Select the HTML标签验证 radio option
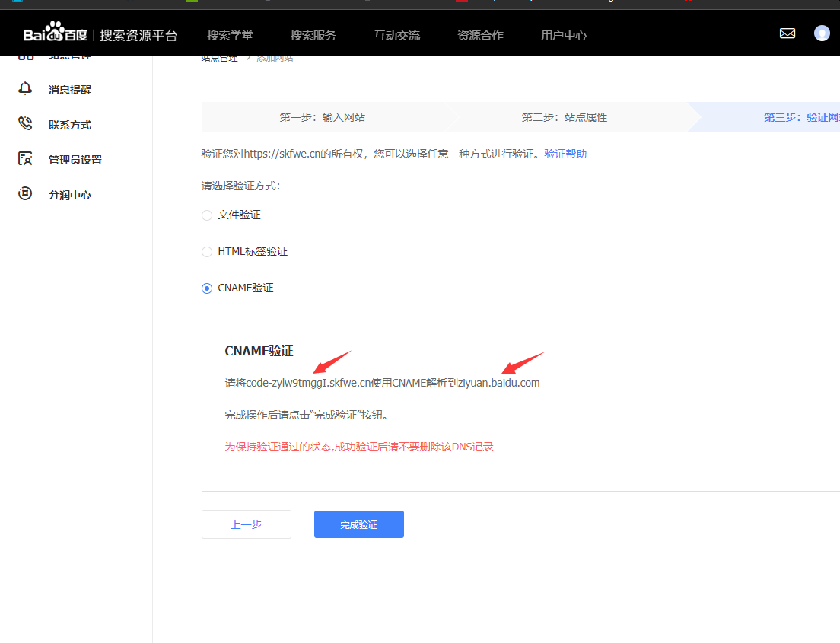840x643 pixels. coord(207,252)
